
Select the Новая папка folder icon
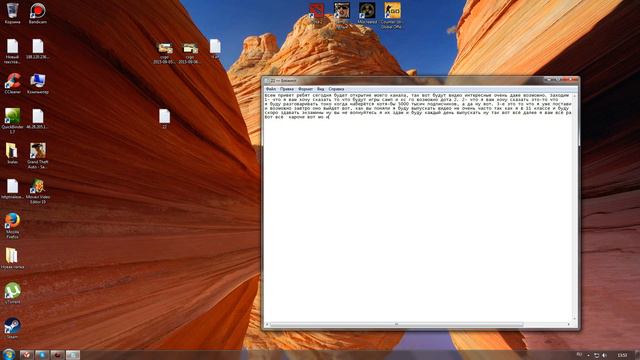pos(12,258)
